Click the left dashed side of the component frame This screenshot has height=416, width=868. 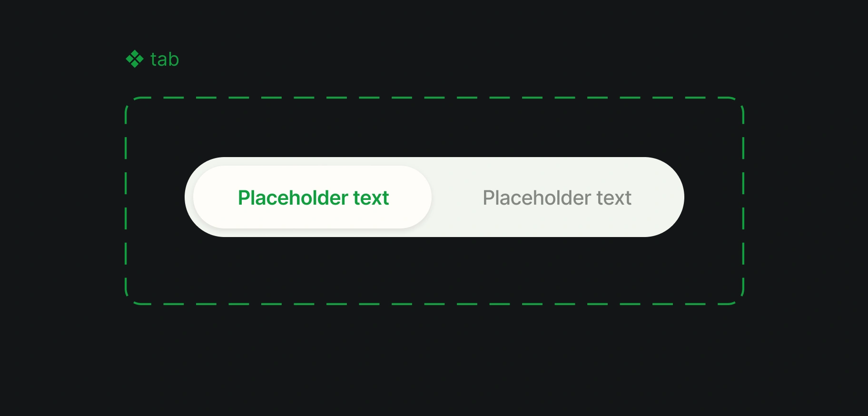coord(126,201)
